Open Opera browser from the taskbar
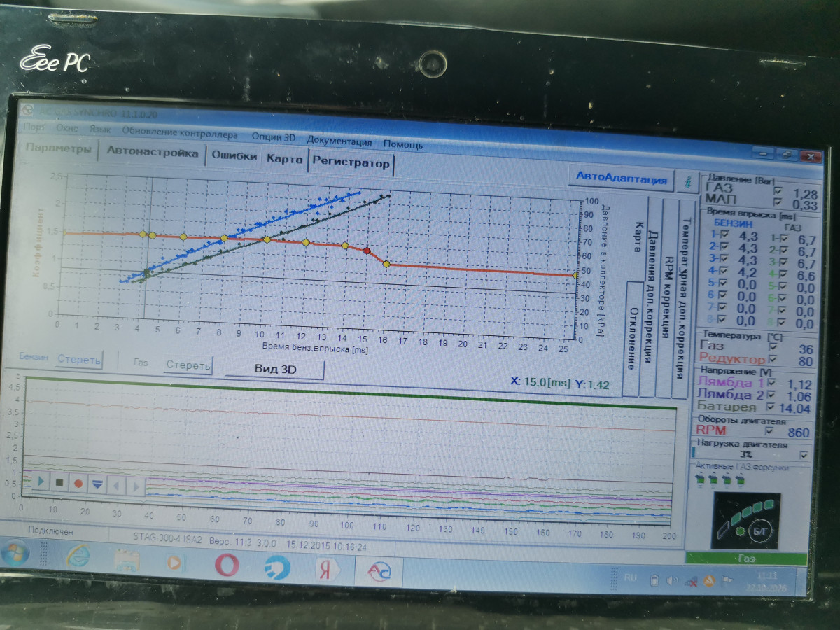The image size is (840, 630). [x=227, y=563]
